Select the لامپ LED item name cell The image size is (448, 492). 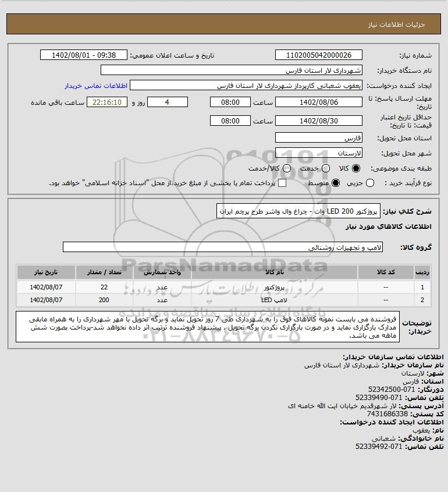[x=274, y=300]
